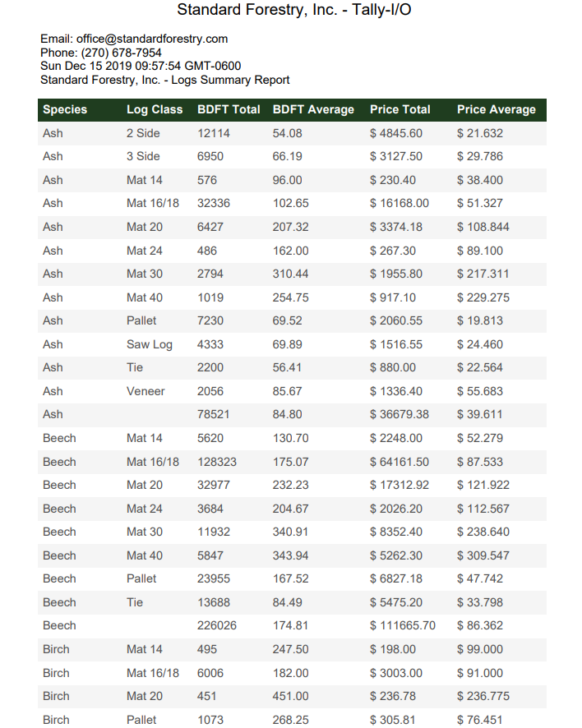Click Beech Mat 40 price average $ 309.547

483,555
